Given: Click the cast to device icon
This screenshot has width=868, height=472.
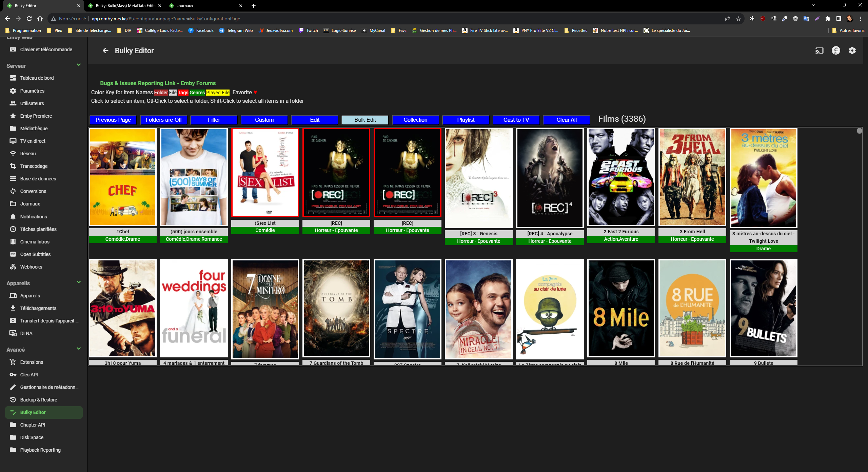Looking at the screenshot, I should 819,51.
